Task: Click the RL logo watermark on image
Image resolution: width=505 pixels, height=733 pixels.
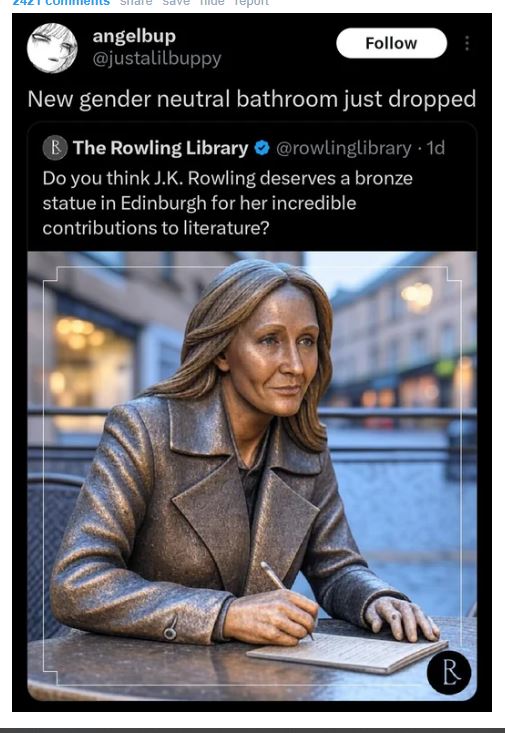Action: 449,672
